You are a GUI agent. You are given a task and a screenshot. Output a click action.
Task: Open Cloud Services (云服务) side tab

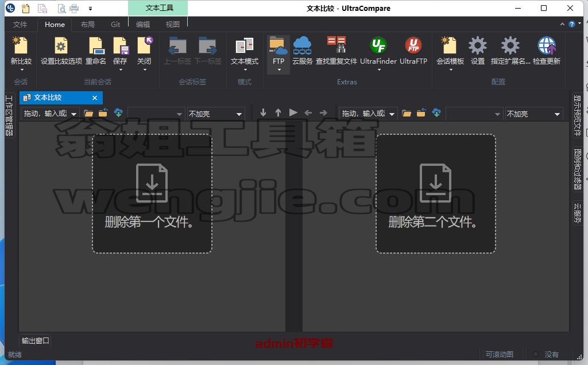(578, 213)
